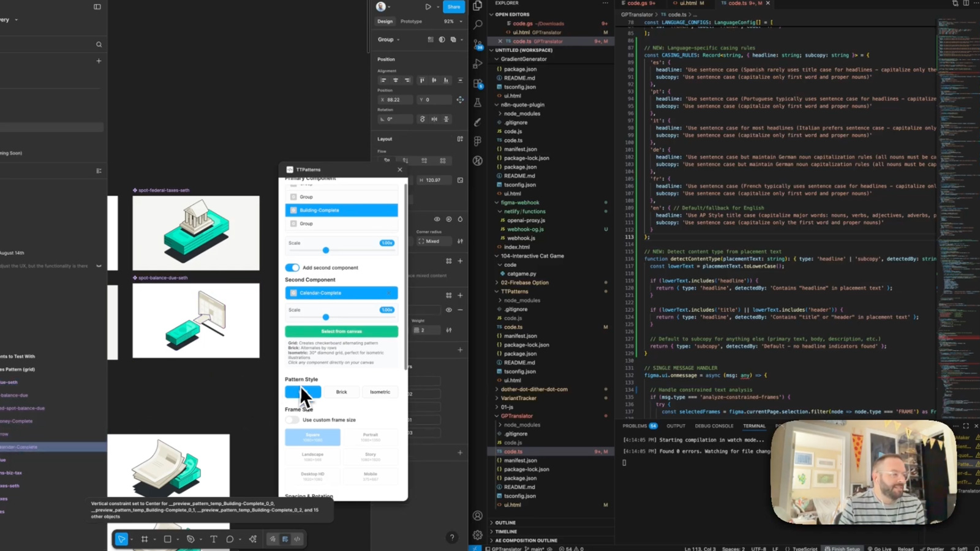980x551 pixels.
Task: Open VS Code Accounts icon
Action: [x=478, y=515]
